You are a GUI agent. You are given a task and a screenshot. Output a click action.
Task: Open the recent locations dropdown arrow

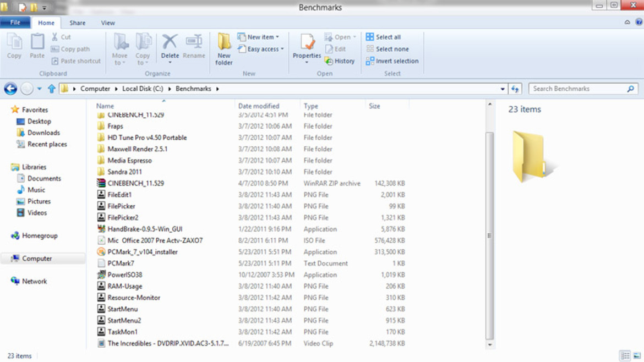coord(39,89)
